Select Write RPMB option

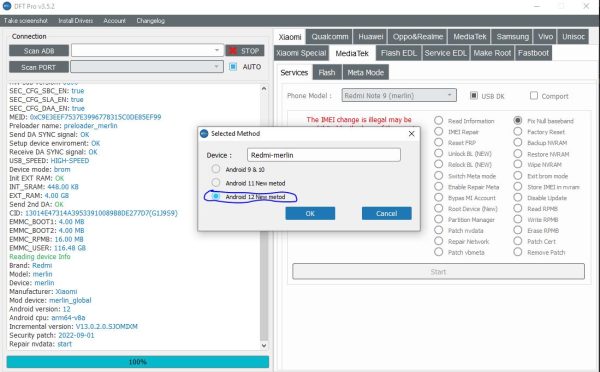coord(518,219)
